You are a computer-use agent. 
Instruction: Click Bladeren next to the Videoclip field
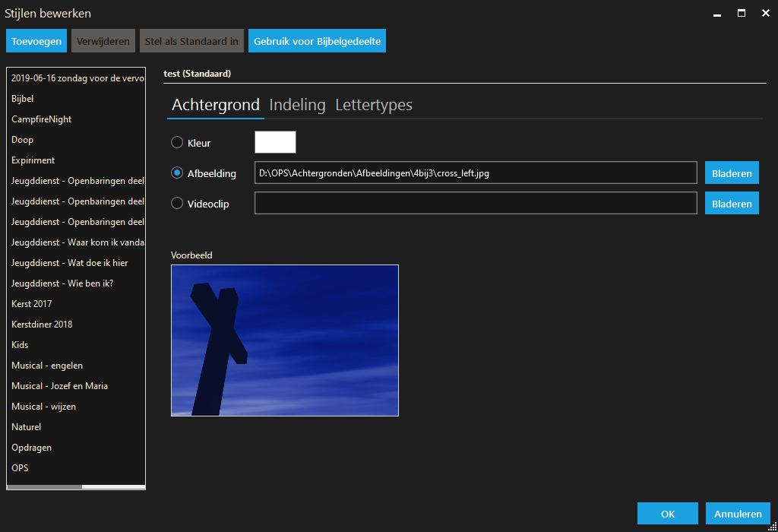point(732,203)
